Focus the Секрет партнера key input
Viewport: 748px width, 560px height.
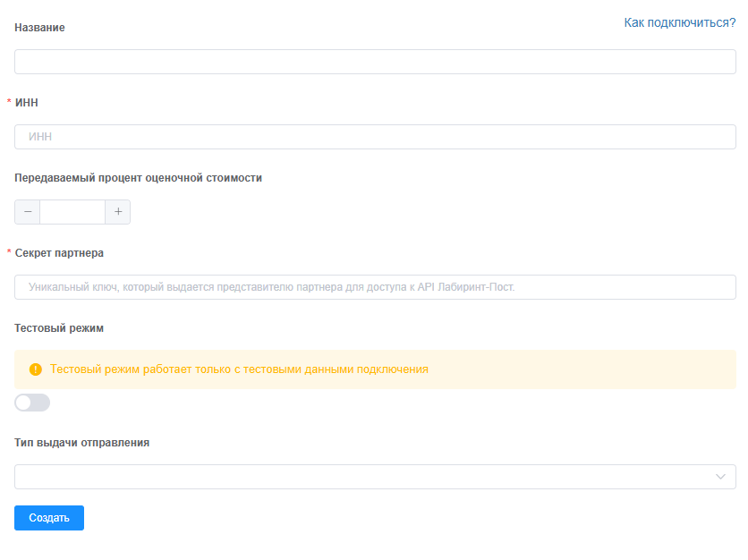click(x=375, y=287)
